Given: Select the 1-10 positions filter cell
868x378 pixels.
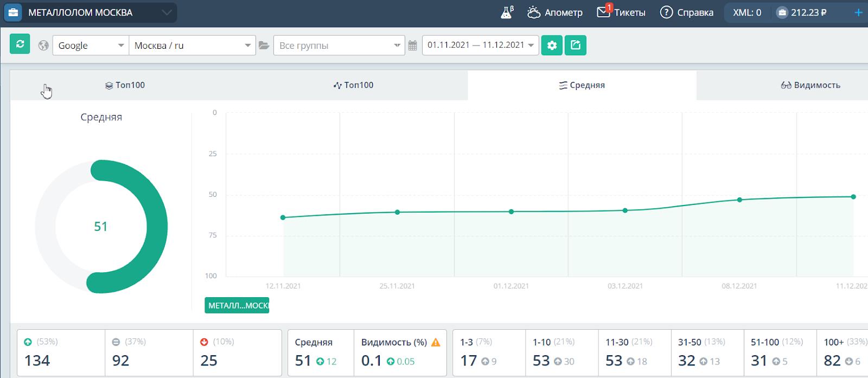Looking at the screenshot, I should click(561, 353).
